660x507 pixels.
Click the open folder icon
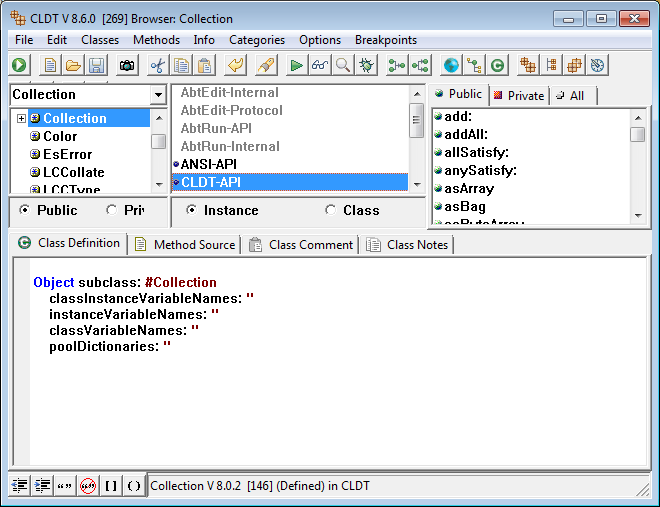coord(73,65)
